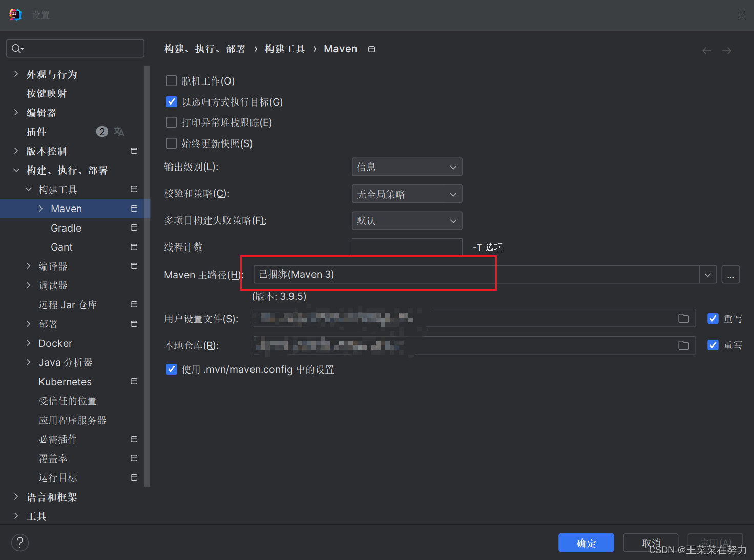Viewport: 754px width, 560px height.
Task: Click 取消 button
Action: click(651, 543)
